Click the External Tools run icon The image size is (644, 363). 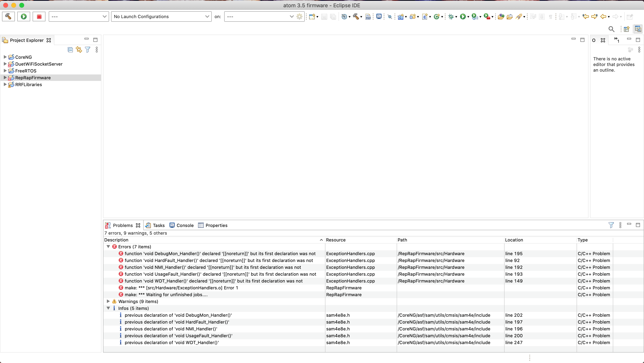click(x=487, y=17)
